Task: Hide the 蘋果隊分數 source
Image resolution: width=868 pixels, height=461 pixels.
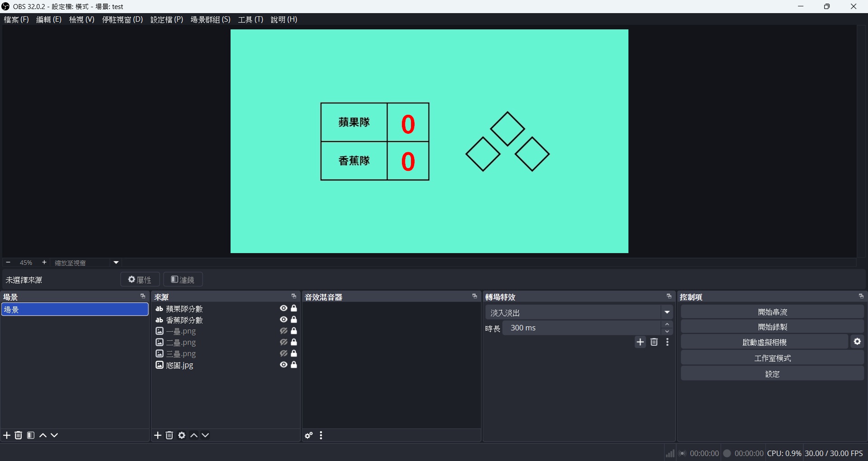Action: (x=283, y=308)
